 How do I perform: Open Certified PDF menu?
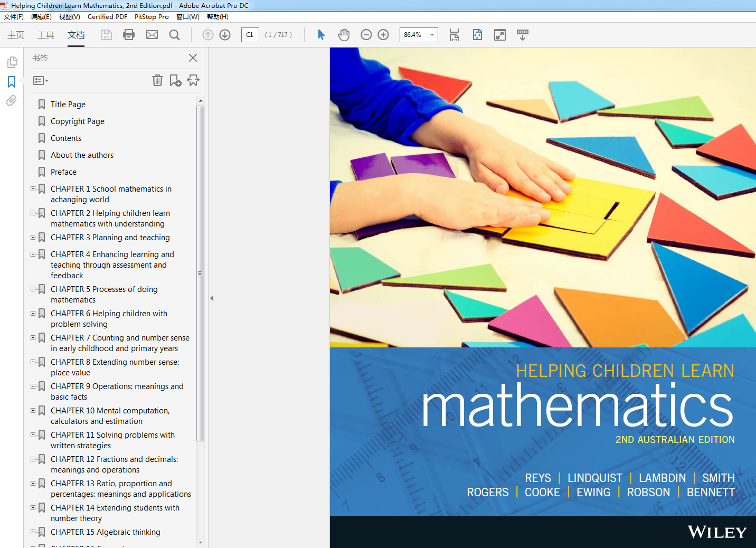(x=107, y=17)
